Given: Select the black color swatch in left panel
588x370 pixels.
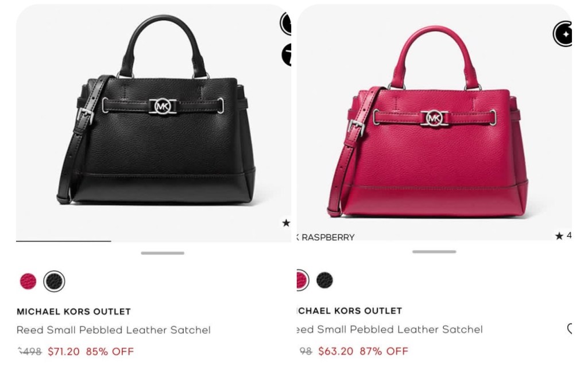Looking at the screenshot, I should pos(55,281).
